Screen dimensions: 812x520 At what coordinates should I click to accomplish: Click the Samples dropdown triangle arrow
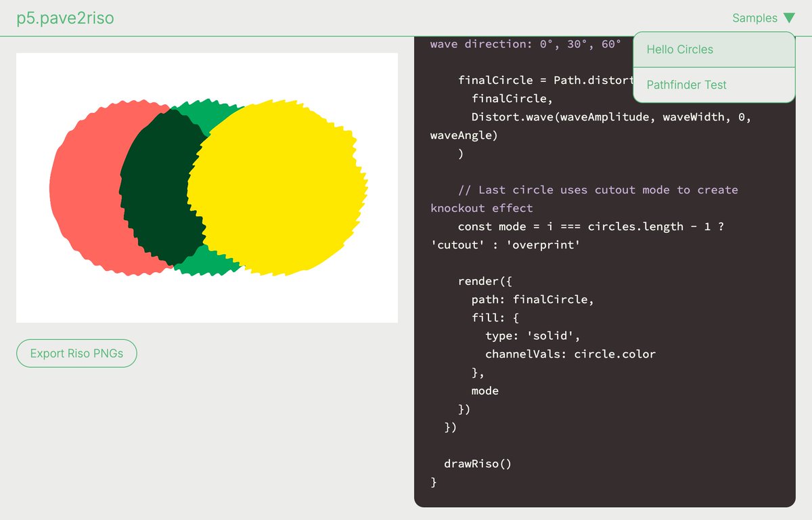point(789,18)
